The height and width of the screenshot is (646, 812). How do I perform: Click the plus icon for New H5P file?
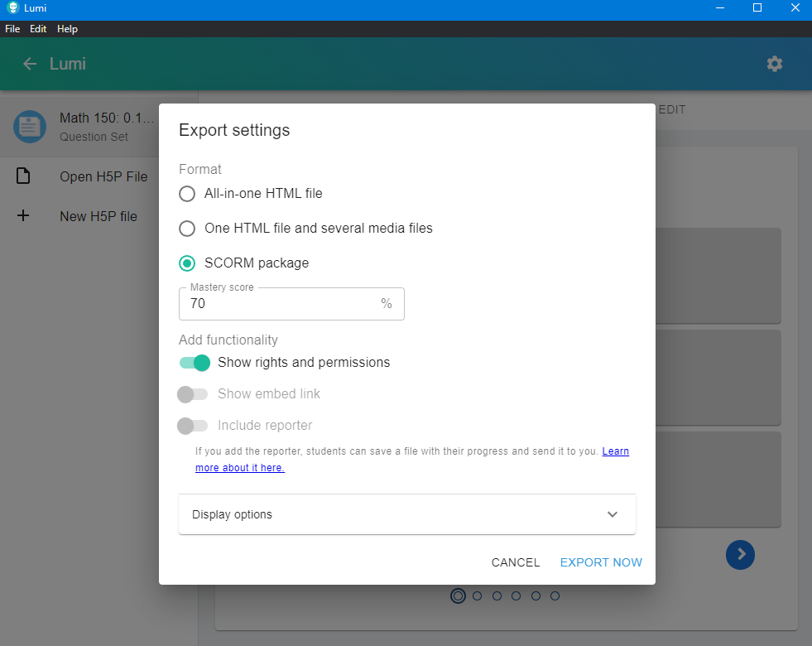pyautogui.click(x=22, y=216)
